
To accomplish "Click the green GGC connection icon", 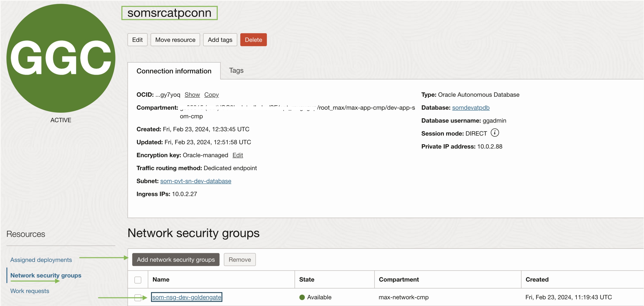I will pyautogui.click(x=61, y=58).
